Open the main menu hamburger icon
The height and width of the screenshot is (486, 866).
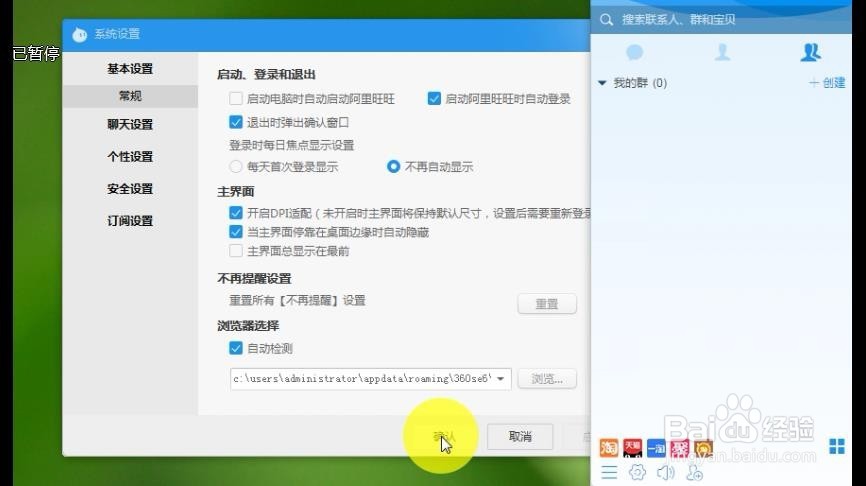(x=609, y=472)
